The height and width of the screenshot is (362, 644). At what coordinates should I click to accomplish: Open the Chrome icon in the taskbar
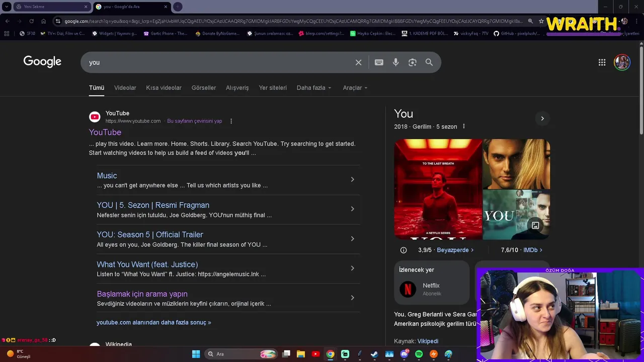(330, 354)
